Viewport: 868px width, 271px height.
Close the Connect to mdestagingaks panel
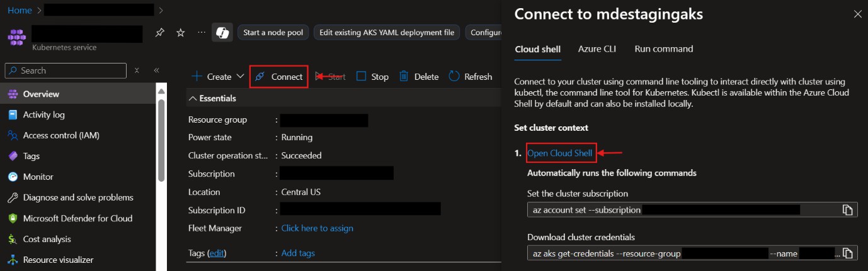coord(857,14)
